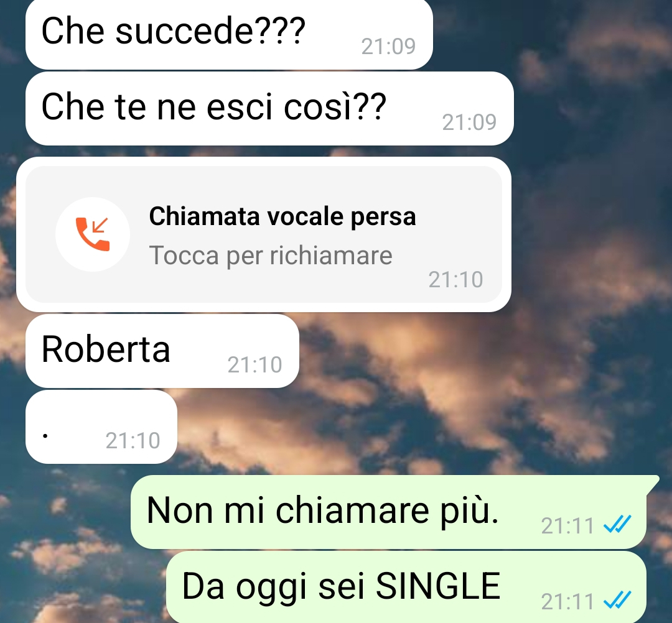The height and width of the screenshot is (623, 672).
Task: Select the 'Da oggi sei SINGLE' message
Action: (406, 587)
